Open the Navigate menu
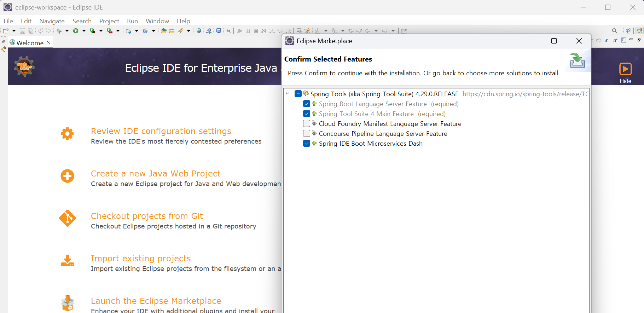Image resolution: width=644 pixels, height=313 pixels. click(52, 21)
